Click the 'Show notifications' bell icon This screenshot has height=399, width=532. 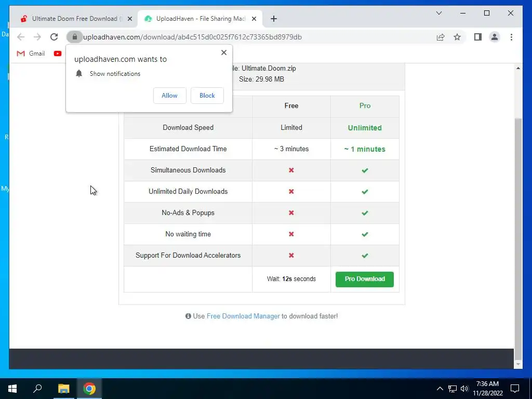pos(79,74)
